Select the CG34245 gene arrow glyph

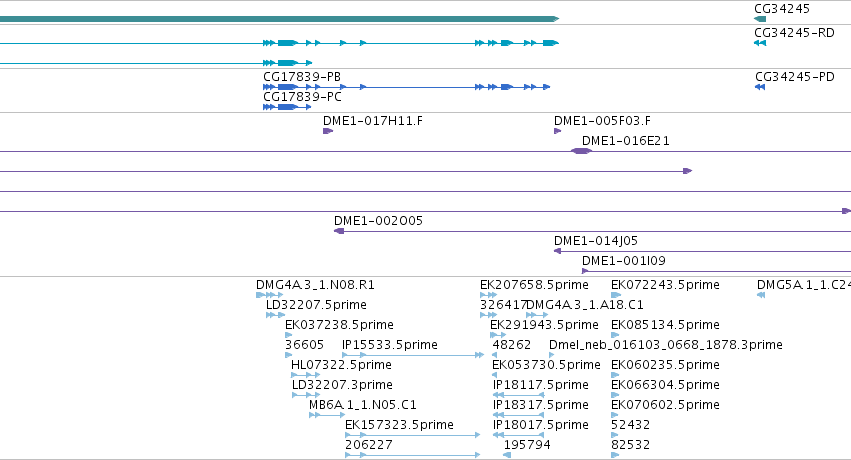click(760, 19)
